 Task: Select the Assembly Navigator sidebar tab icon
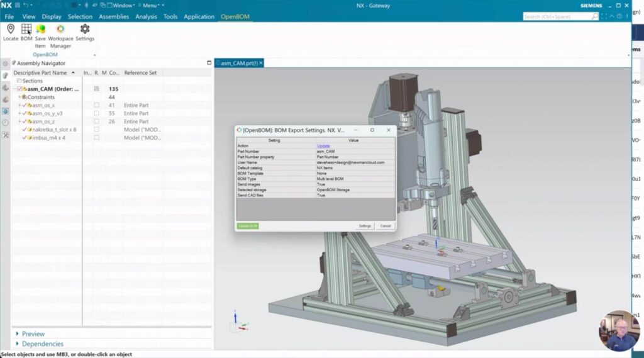[5, 76]
